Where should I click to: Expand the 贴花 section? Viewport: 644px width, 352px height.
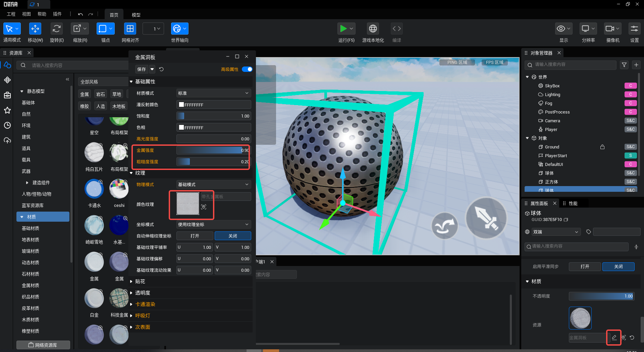(x=131, y=281)
